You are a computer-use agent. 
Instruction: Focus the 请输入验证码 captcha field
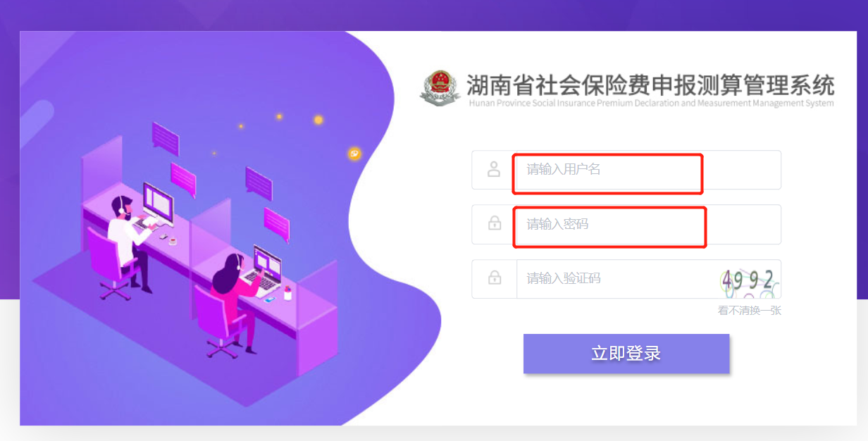pyautogui.click(x=615, y=279)
